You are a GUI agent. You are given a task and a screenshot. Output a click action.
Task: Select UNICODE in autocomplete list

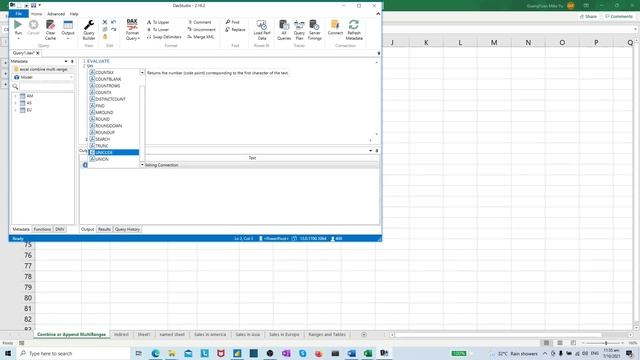(x=114, y=152)
